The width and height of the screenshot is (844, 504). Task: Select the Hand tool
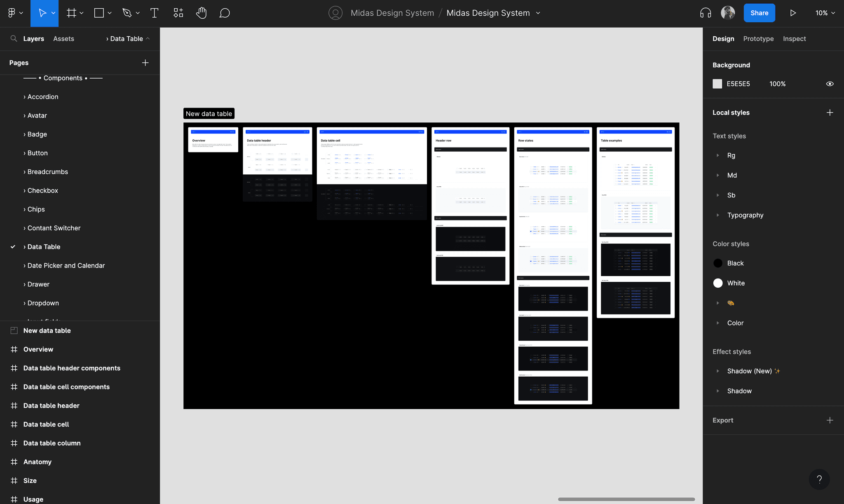click(x=201, y=13)
